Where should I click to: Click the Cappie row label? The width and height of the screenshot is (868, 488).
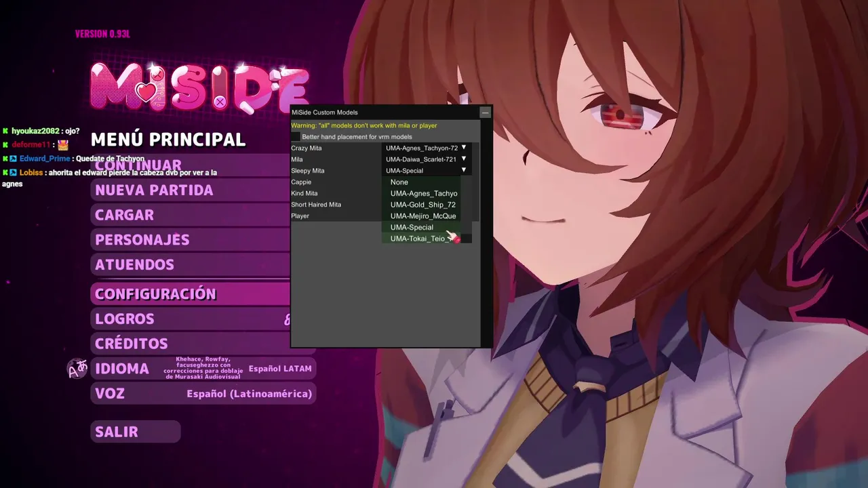tap(301, 182)
